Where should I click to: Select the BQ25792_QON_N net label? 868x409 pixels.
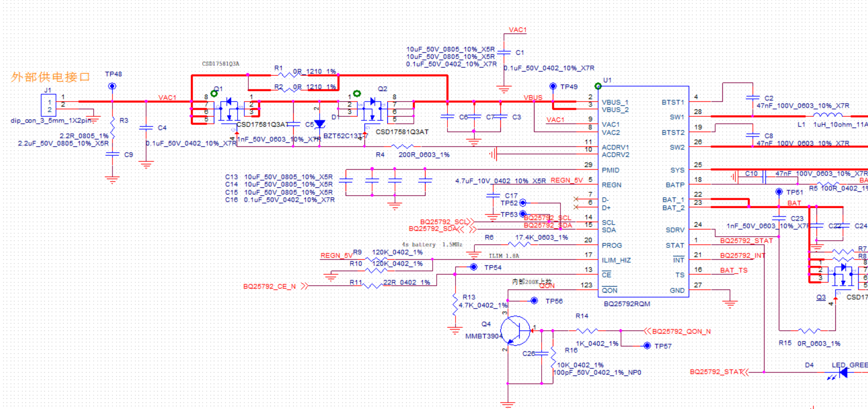point(681,332)
